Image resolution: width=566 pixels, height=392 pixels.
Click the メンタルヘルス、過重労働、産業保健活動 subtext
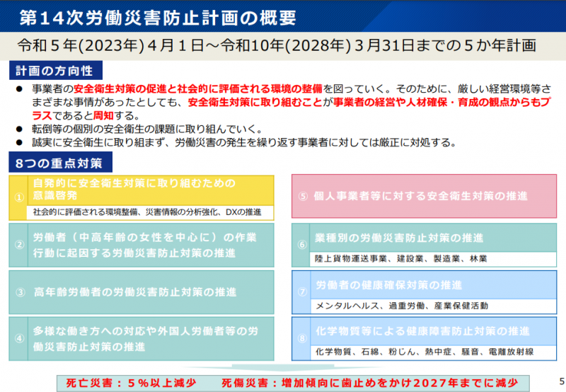[x=401, y=306]
